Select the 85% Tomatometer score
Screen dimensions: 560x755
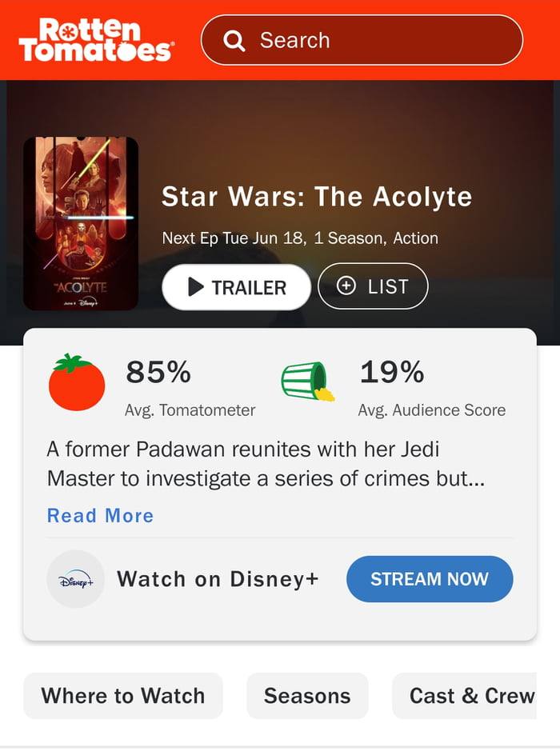[158, 372]
